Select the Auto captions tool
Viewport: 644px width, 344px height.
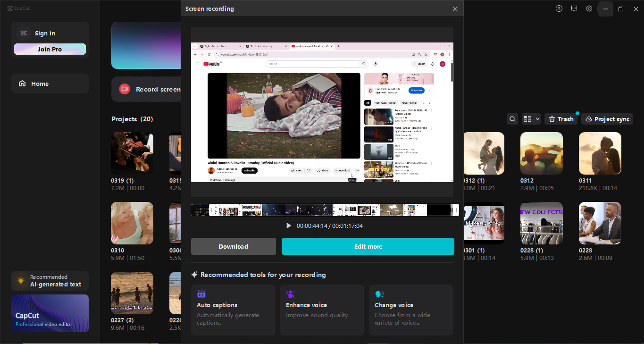(x=233, y=310)
